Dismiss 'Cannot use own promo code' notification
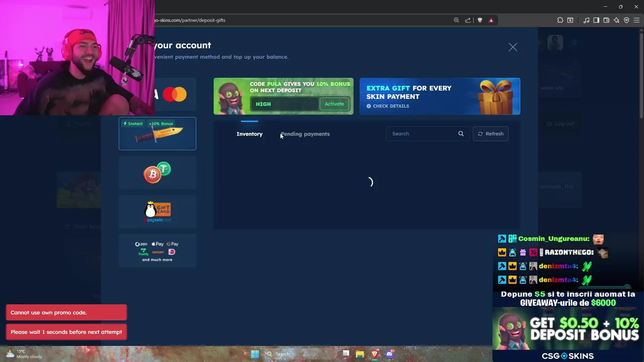The image size is (644, 362). [x=66, y=313]
